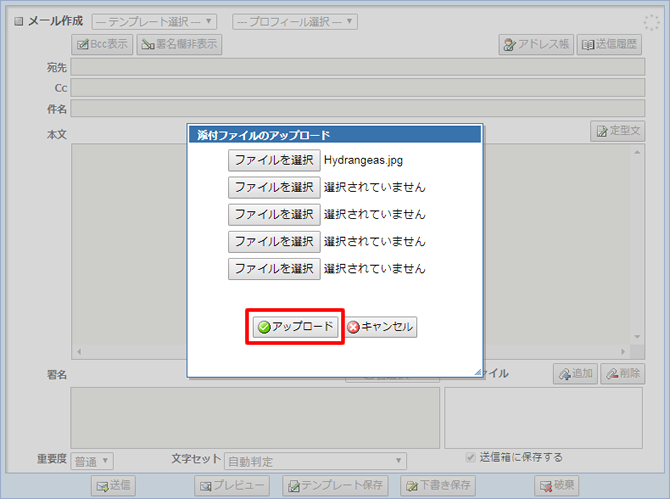Open the 送信履歴 send history
The image size is (670, 499).
click(x=609, y=44)
